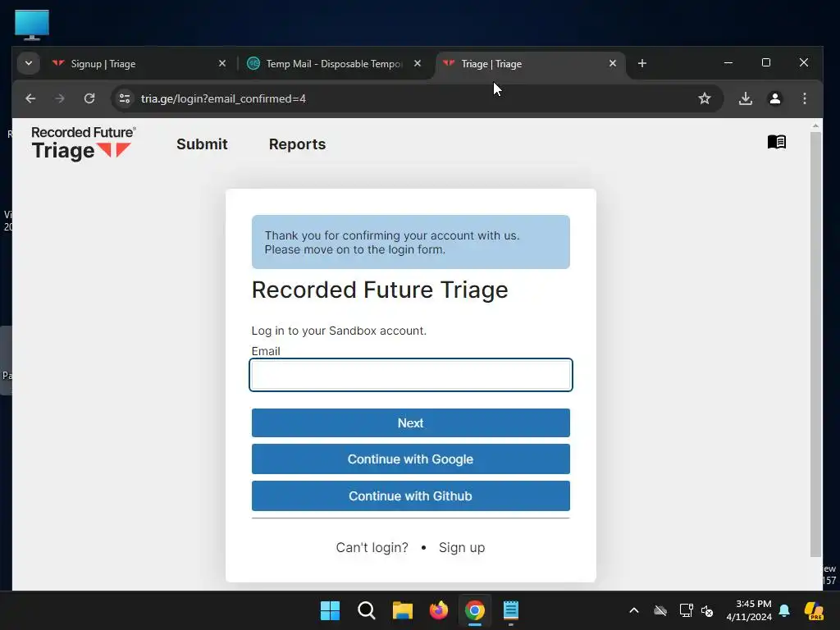Open Chrome three-dot menu
Image resolution: width=840 pixels, height=630 pixels.
(804, 98)
